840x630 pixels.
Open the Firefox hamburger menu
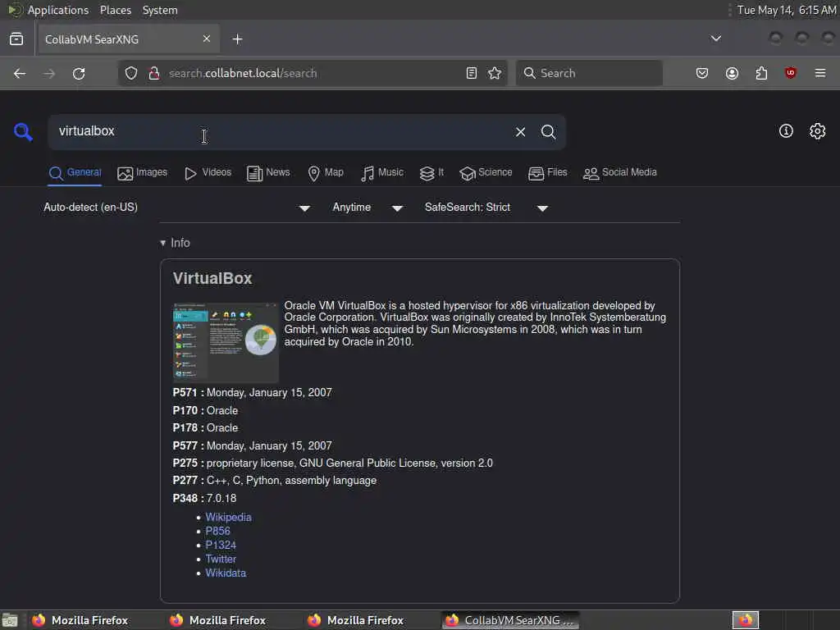820,73
